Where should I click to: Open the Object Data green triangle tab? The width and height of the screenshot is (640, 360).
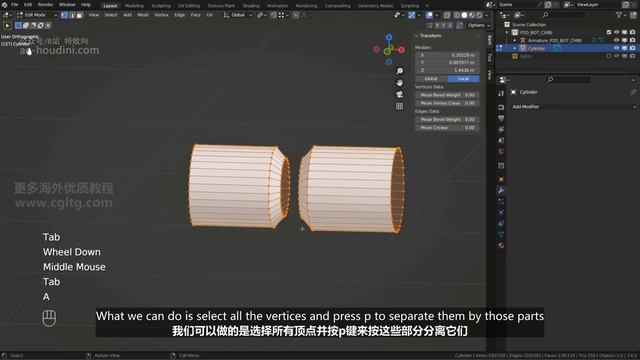pyautogui.click(x=501, y=235)
